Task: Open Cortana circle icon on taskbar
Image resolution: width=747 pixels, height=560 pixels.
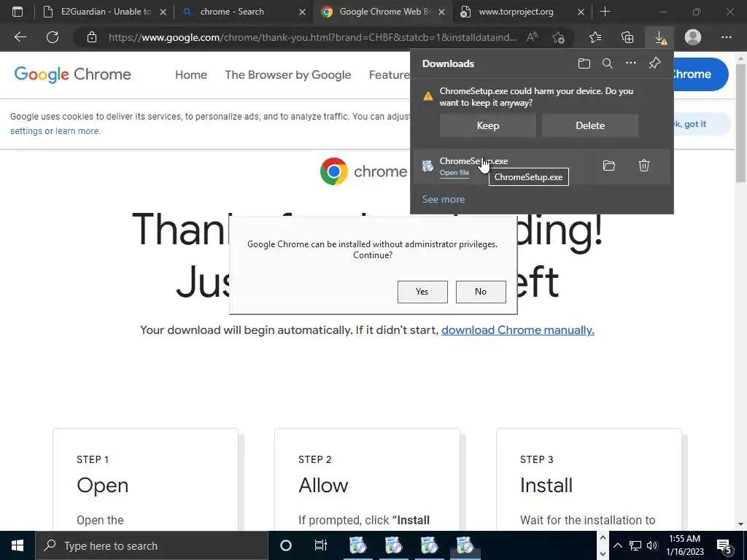Action: (286, 545)
